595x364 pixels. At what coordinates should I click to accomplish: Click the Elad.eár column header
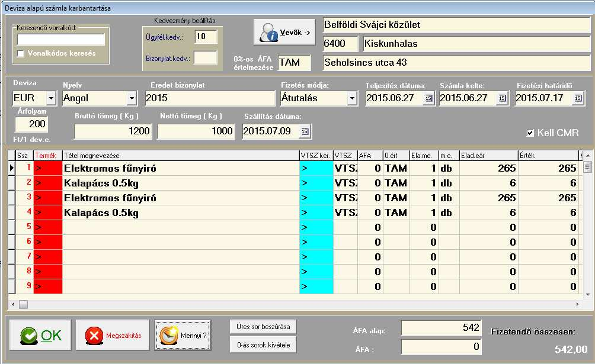point(489,156)
